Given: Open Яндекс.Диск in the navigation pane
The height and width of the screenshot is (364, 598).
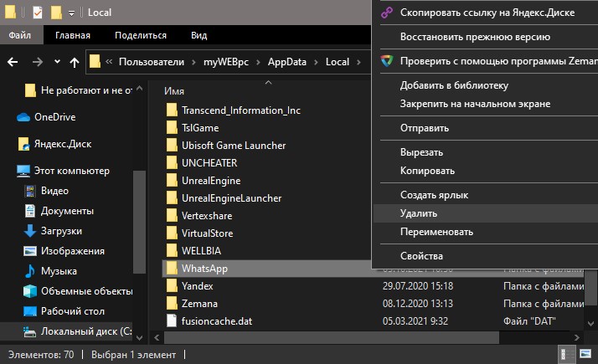Looking at the screenshot, I should 63,144.
